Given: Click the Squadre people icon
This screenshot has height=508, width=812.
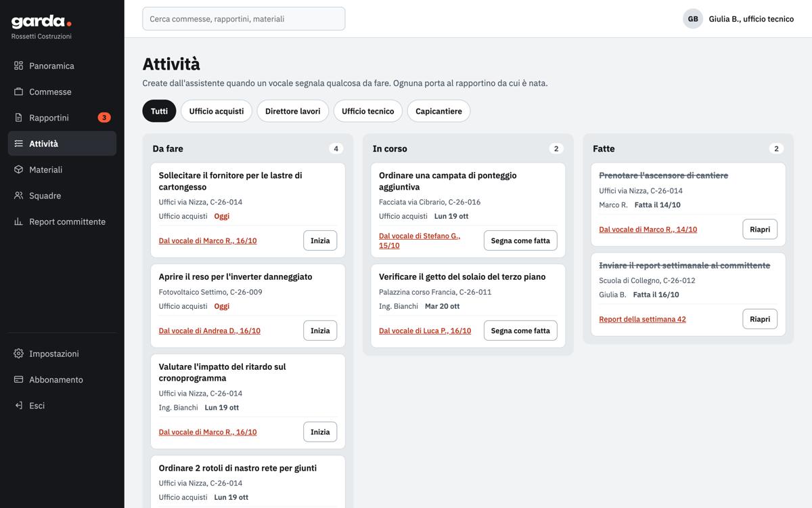Looking at the screenshot, I should (x=18, y=196).
